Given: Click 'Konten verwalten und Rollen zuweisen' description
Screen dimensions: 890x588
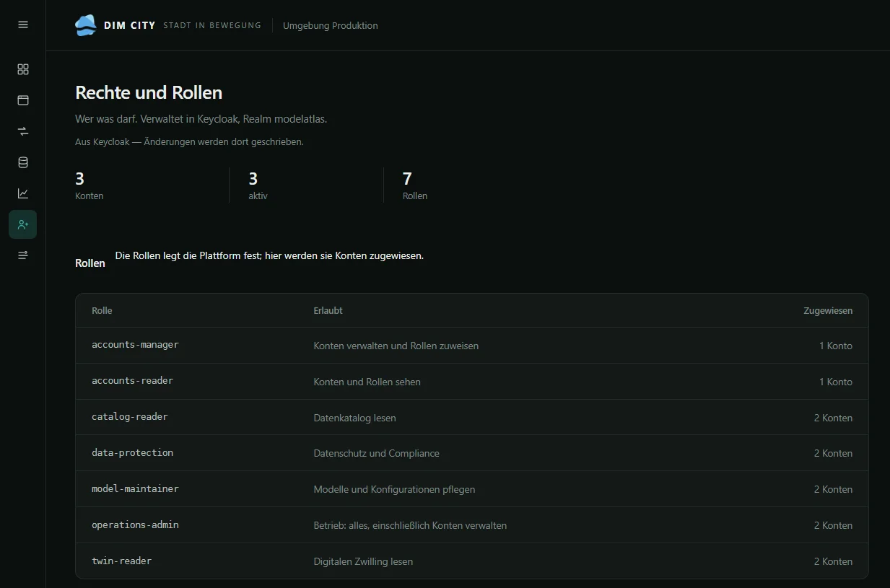Looking at the screenshot, I should point(396,346).
